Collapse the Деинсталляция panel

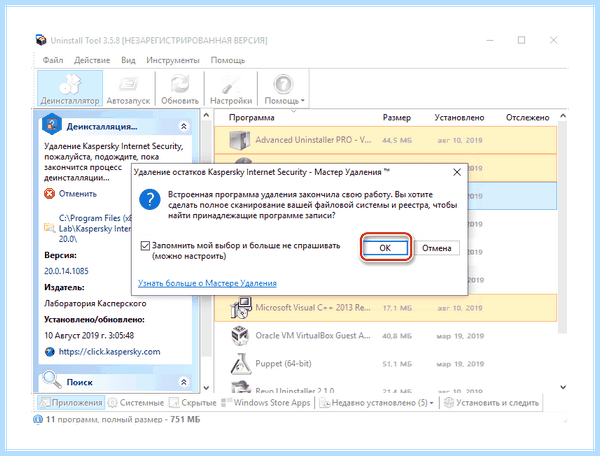click(184, 126)
